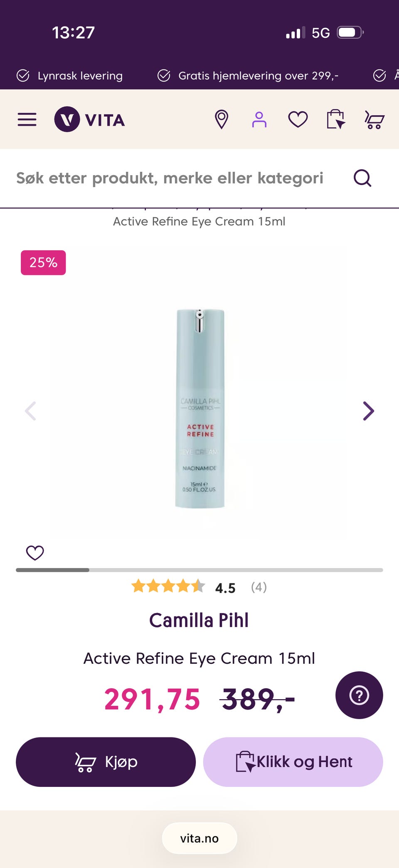Open click and collect bag icon in header
This screenshot has width=399, height=868.
click(x=336, y=119)
